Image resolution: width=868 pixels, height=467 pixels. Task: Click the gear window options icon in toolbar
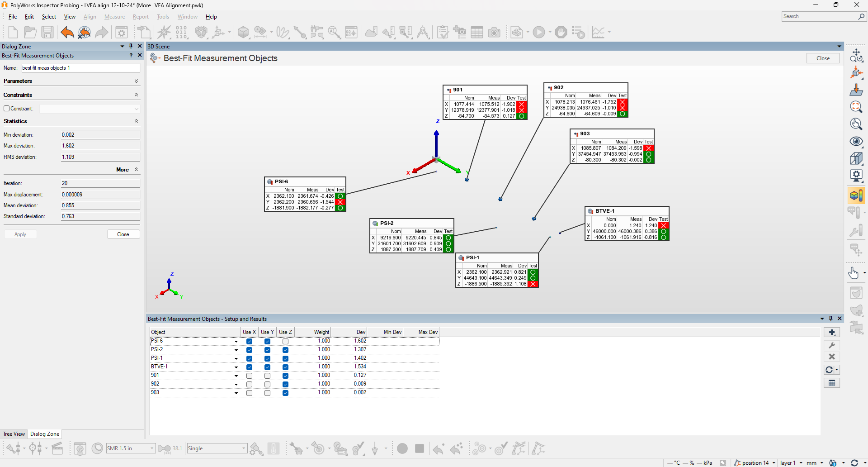(122, 32)
